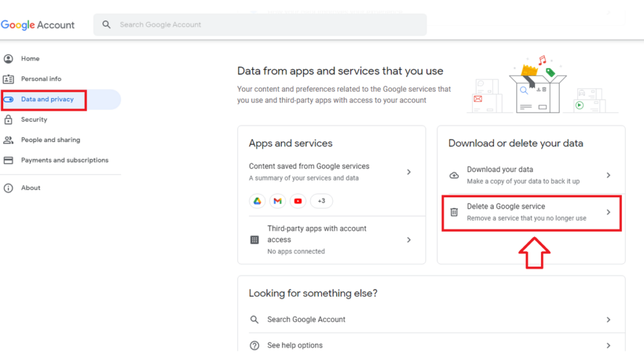The image size is (644, 362).
Task: Click the YouTube icon
Action: pos(297,201)
